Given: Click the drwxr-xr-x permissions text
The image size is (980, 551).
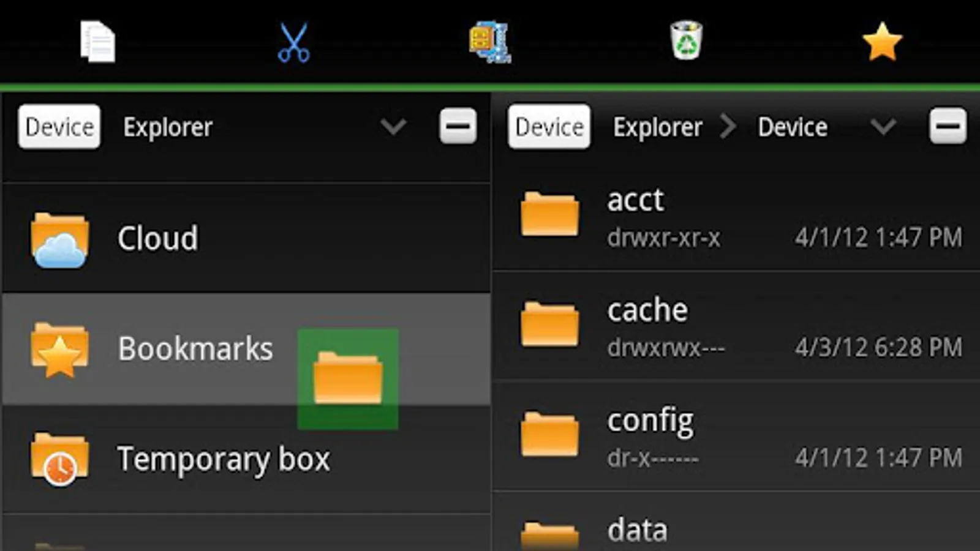Looking at the screenshot, I should 664,238.
